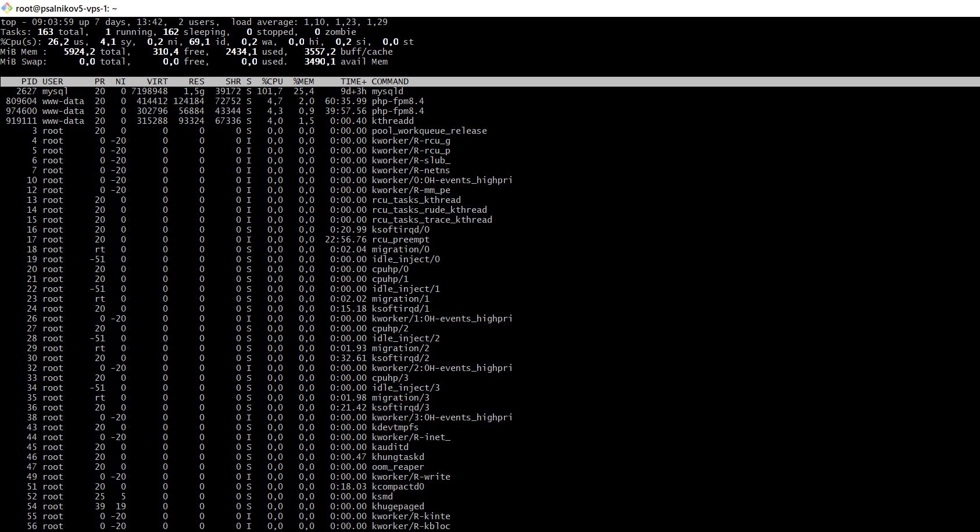This screenshot has width=980, height=532.
Task: Click the PID column header
Action: 29,81
